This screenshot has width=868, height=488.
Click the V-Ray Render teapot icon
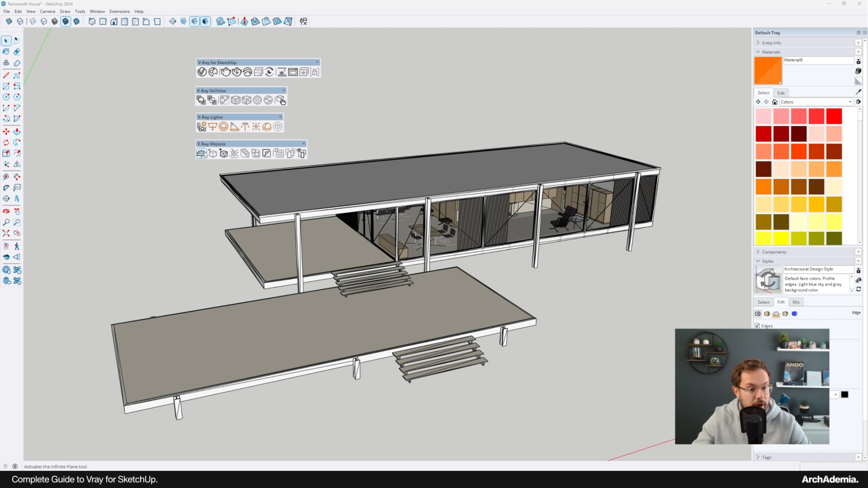[225, 72]
